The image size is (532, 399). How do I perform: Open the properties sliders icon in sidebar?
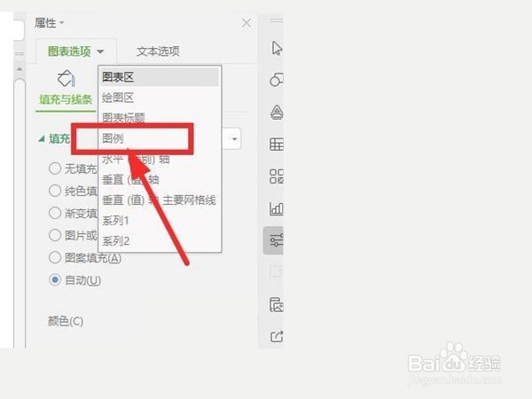click(277, 240)
